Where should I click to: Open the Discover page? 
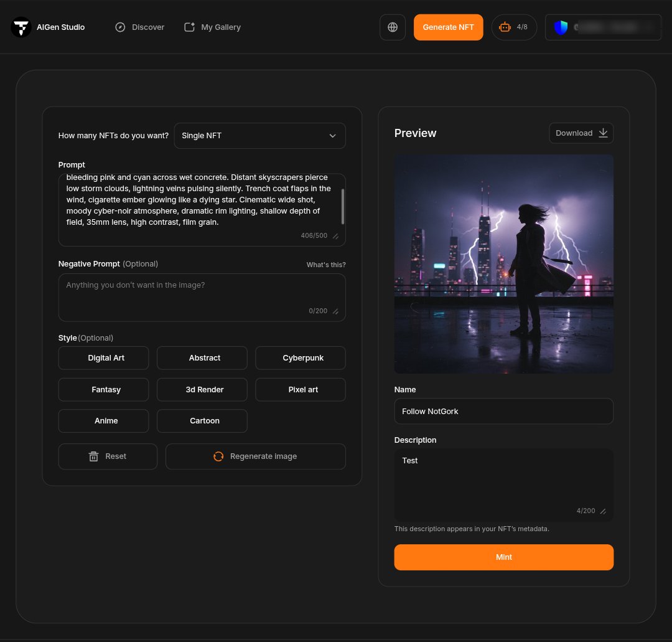pyautogui.click(x=139, y=27)
